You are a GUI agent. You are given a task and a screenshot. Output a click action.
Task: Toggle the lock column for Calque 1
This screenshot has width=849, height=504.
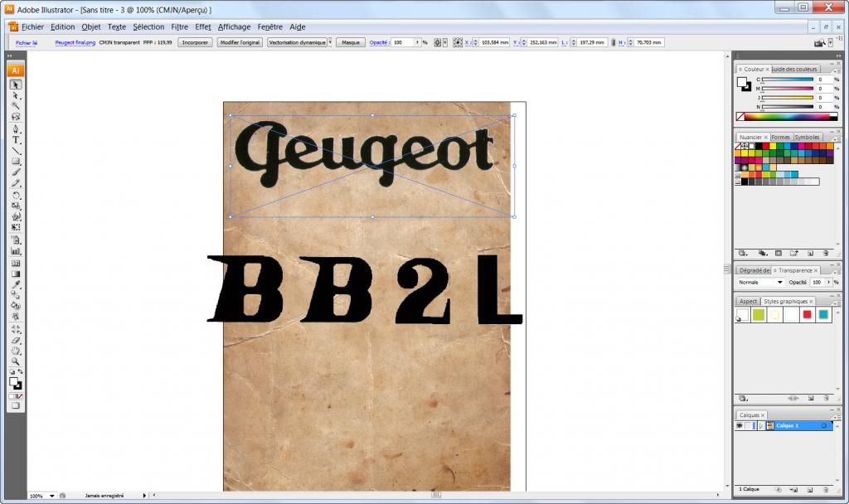(x=749, y=426)
